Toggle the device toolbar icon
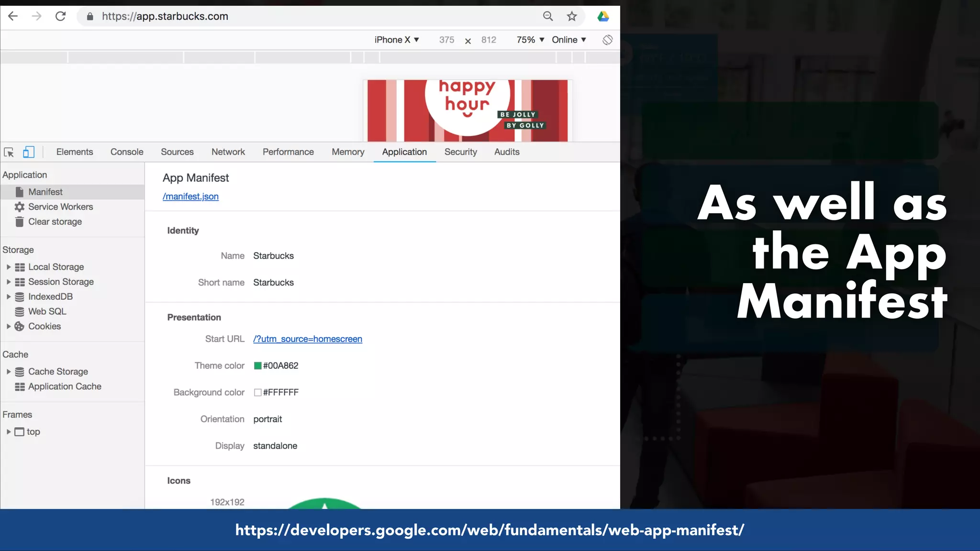This screenshot has width=980, height=551. pyautogui.click(x=29, y=152)
